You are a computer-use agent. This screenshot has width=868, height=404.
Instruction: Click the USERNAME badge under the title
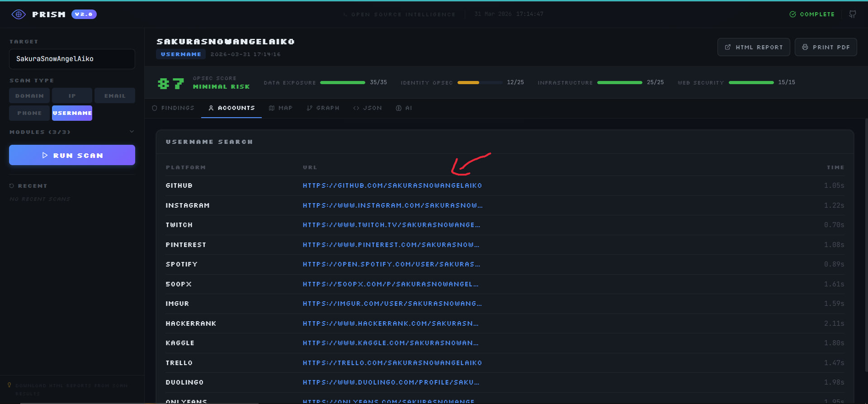[181, 54]
